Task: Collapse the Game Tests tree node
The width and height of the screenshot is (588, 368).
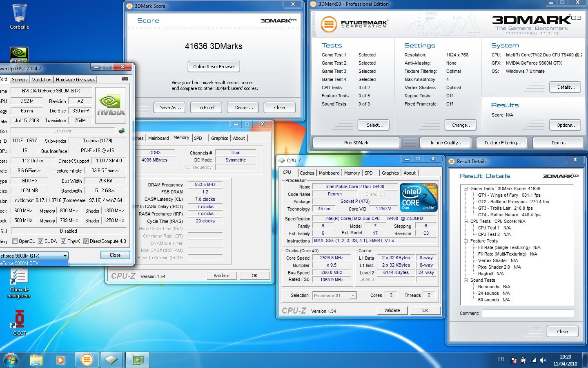Action: click(x=465, y=188)
